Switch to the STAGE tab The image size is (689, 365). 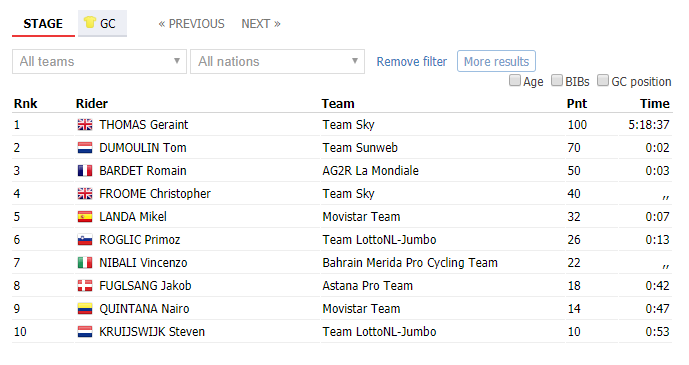[x=43, y=24]
